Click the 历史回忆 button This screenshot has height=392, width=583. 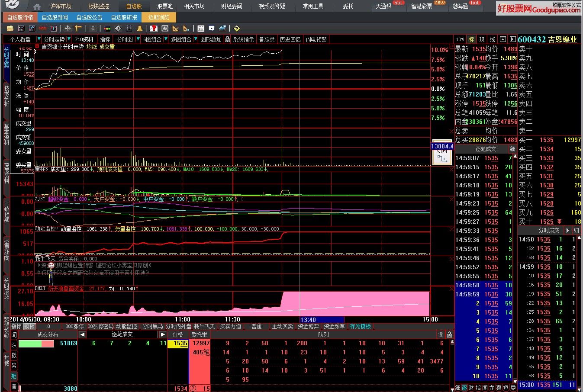click(290, 39)
